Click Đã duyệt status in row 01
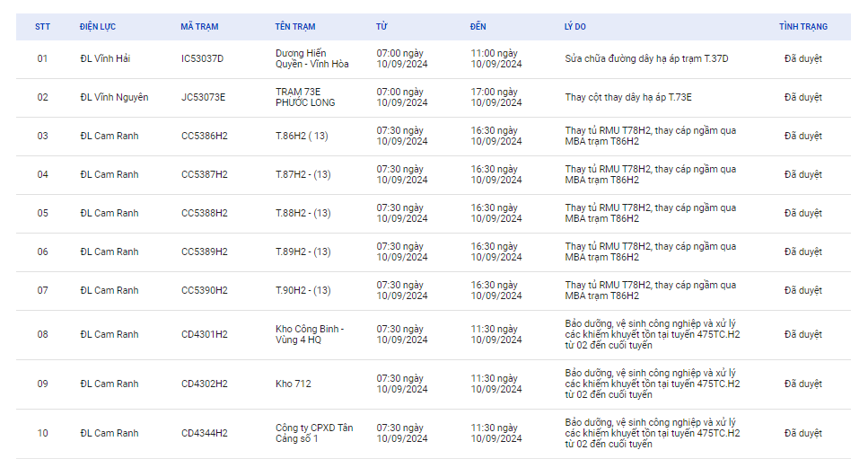The height and width of the screenshot is (459, 868). pyautogui.click(x=803, y=58)
